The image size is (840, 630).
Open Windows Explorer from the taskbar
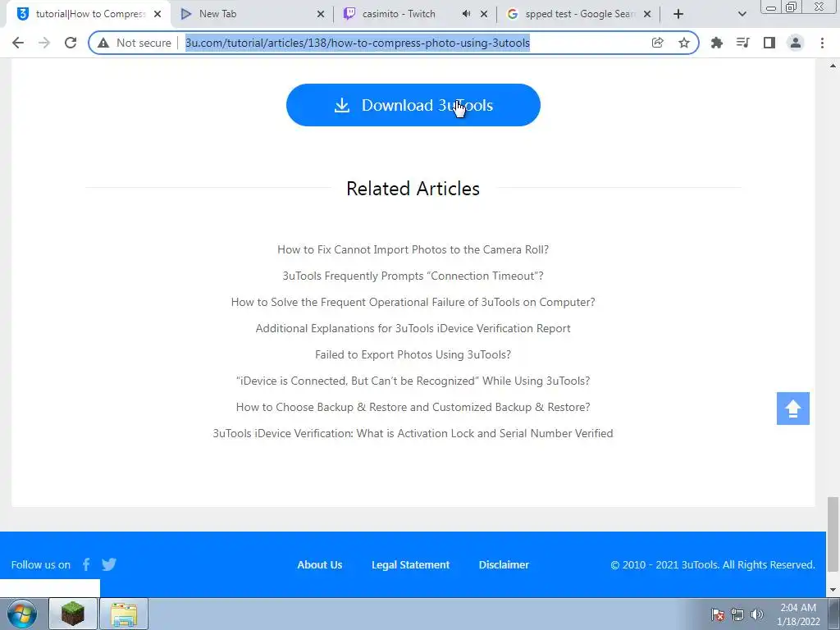point(124,614)
